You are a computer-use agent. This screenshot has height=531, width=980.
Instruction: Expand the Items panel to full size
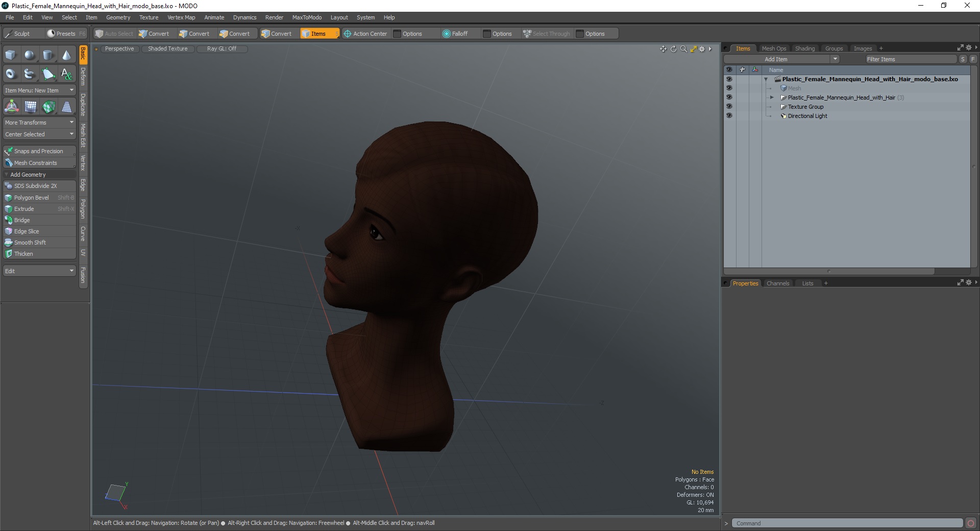pyautogui.click(x=960, y=48)
